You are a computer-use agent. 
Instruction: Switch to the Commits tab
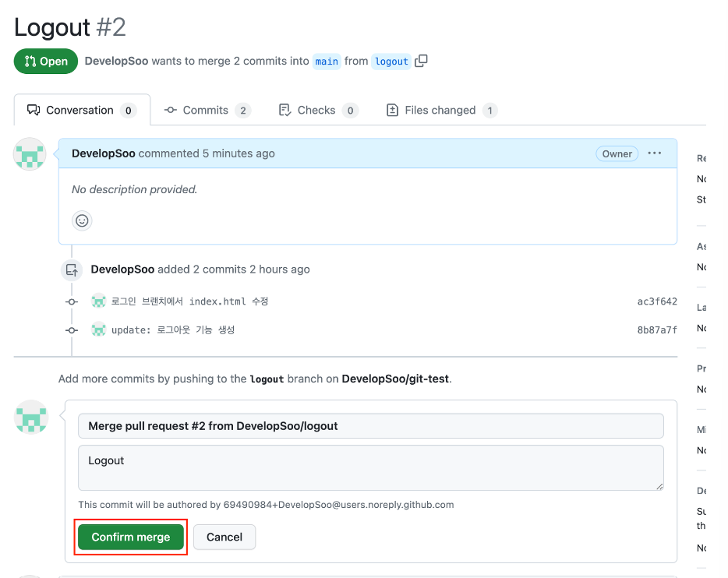point(207,110)
